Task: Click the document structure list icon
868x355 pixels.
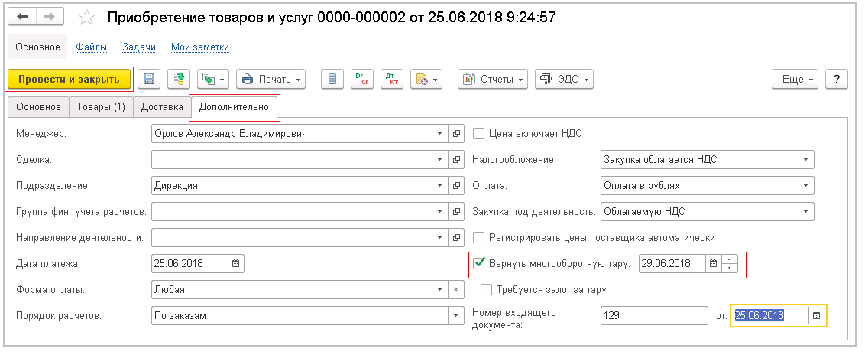Action: click(332, 79)
